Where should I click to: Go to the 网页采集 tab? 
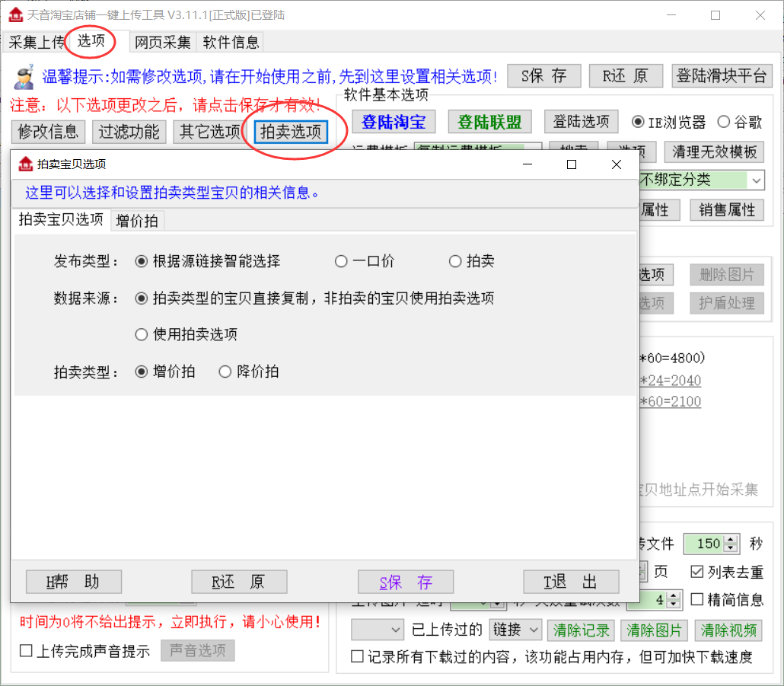click(163, 43)
